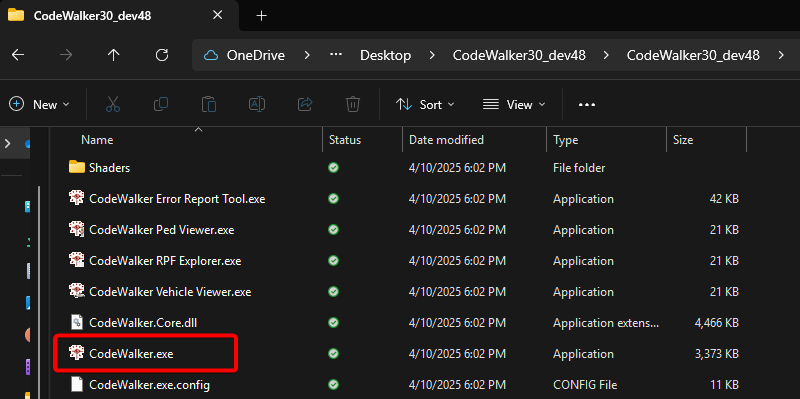Screen dimensions: 800x399
Task: Select the CodeWalker.exe application icon
Action: coord(77,353)
